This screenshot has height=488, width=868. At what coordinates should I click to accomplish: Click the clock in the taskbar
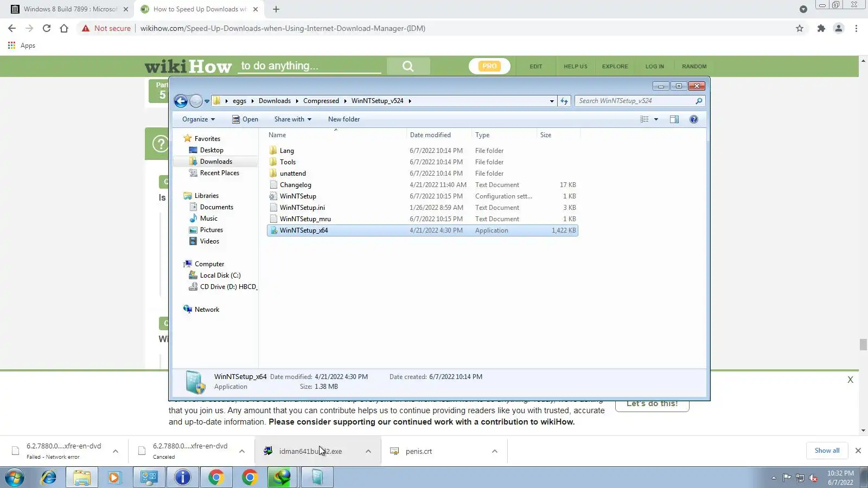(x=840, y=478)
